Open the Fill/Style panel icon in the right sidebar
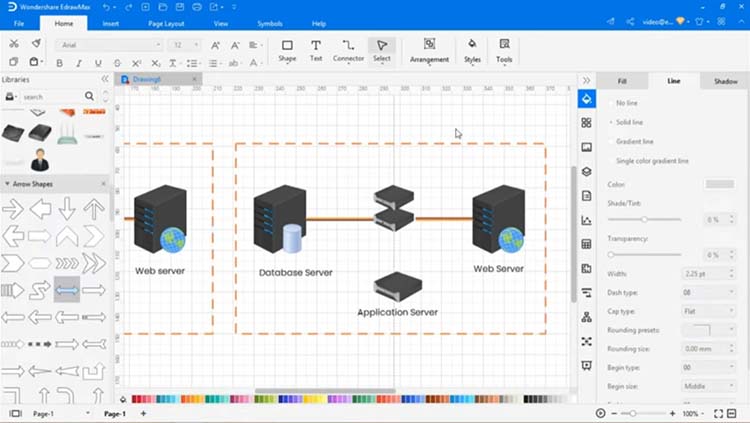750x423 pixels. (586, 99)
